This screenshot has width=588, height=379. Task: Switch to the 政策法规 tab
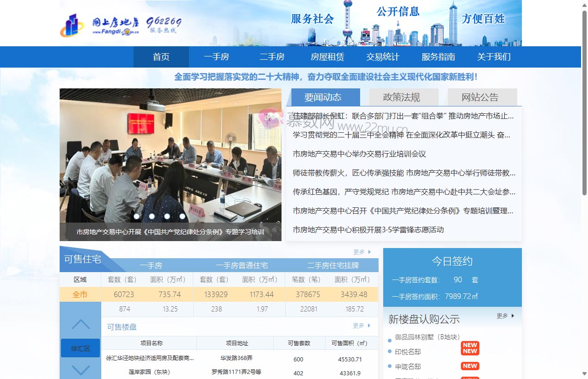(403, 97)
